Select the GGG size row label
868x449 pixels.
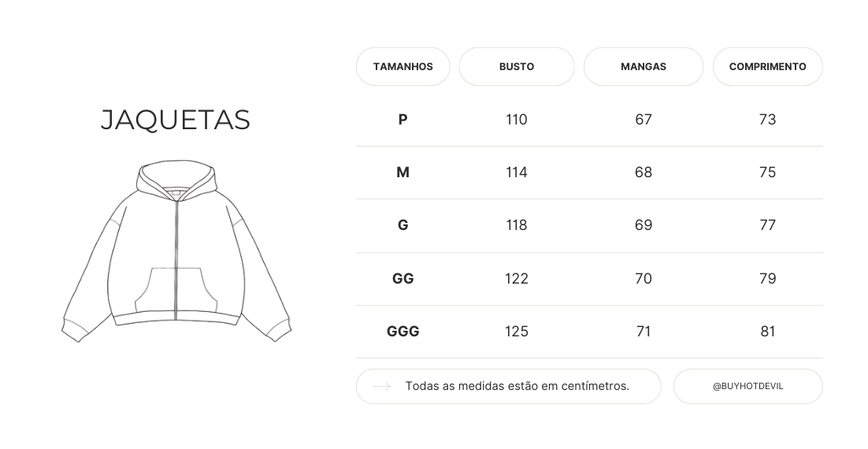click(x=402, y=332)
